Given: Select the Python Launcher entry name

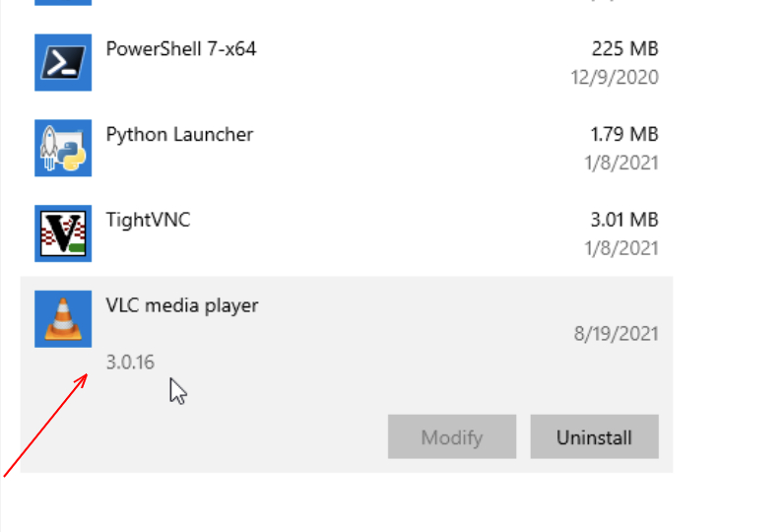Looking at the screenshot, I should tap(179, 134).
